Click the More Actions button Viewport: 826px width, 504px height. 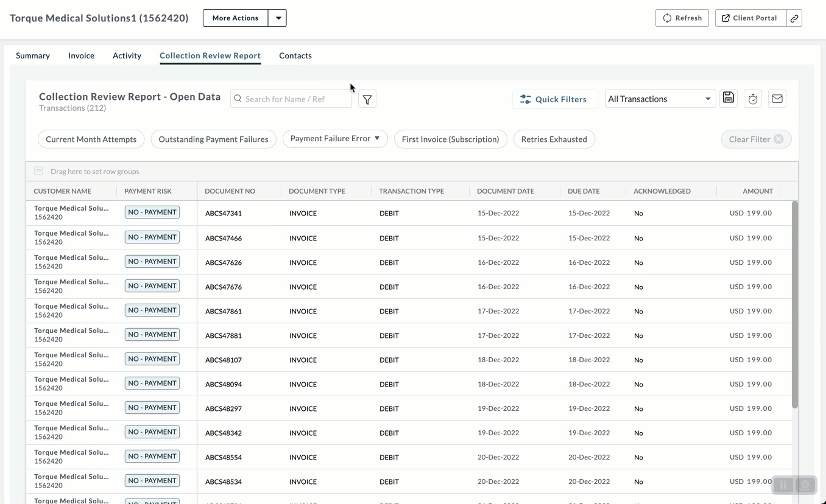click(236, 18)
